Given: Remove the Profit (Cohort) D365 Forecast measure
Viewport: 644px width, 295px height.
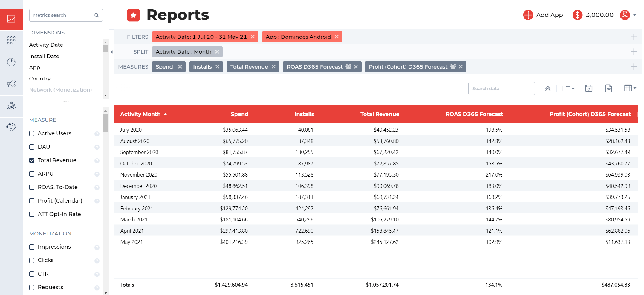Looking at the screenshot, I should click(461, 67).
